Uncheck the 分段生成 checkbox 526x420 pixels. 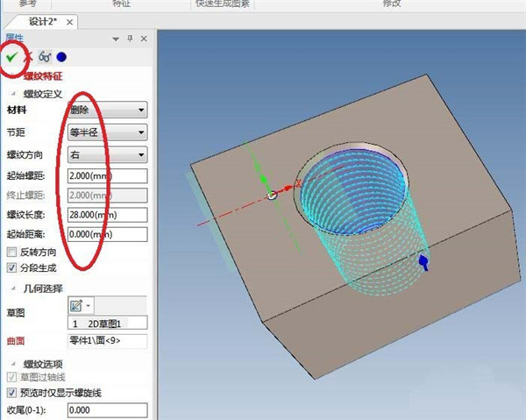[x=11, y=267]
